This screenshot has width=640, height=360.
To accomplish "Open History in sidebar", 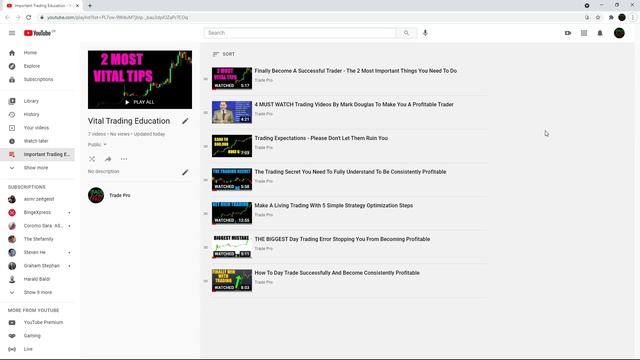I will pos(37,115).
